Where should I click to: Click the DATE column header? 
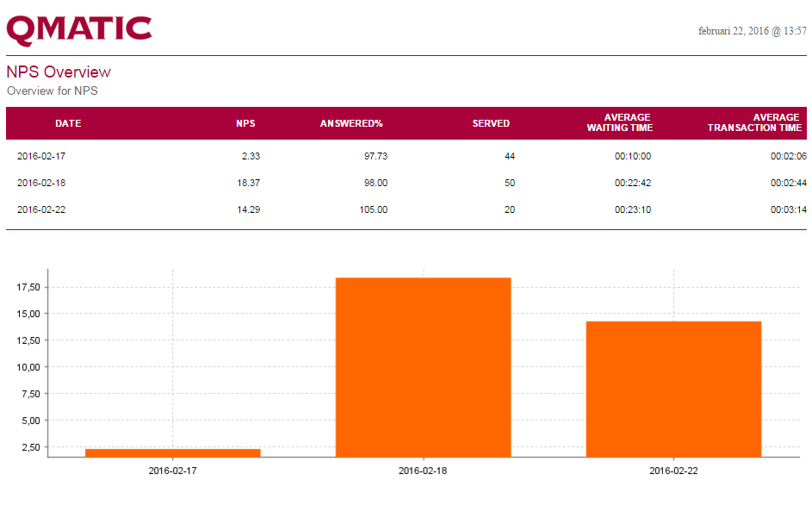click(68, 123)
